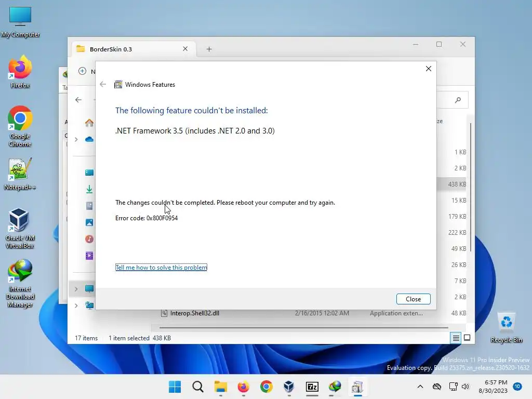Viewport: 532px width, 399px height.
Task: Open Music folder in Explorer sidebar
Action: click(x=89, y=239)
